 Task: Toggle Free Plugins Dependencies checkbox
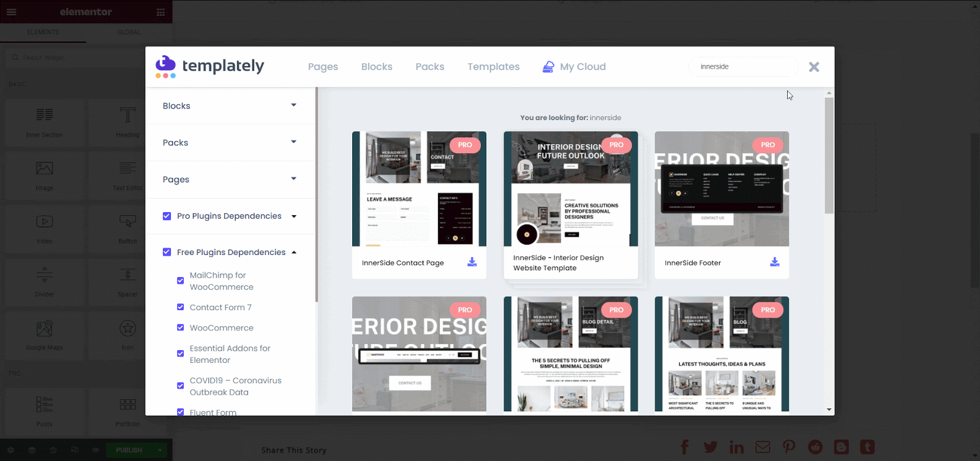(167, 252)
